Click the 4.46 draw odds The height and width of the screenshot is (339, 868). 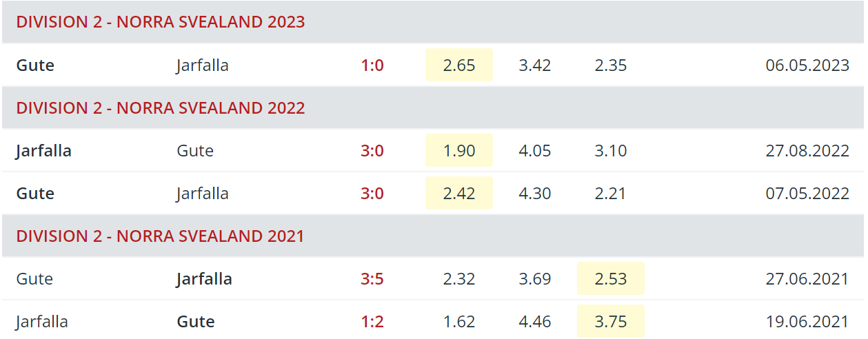click(535, 322)
